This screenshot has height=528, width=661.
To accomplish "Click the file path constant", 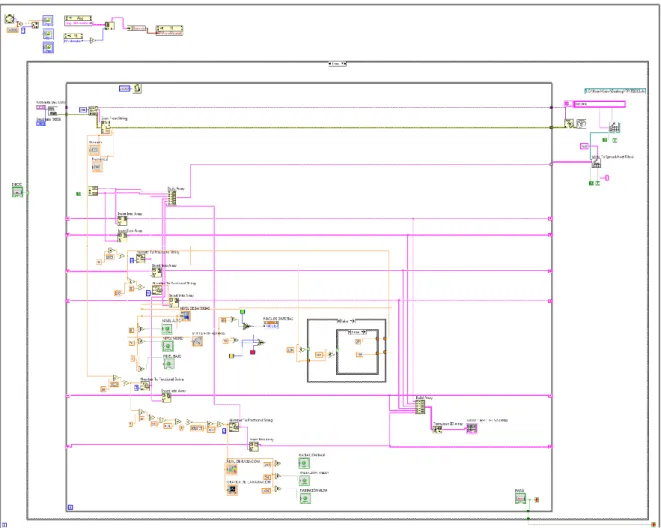I will (x=615, y=91).
